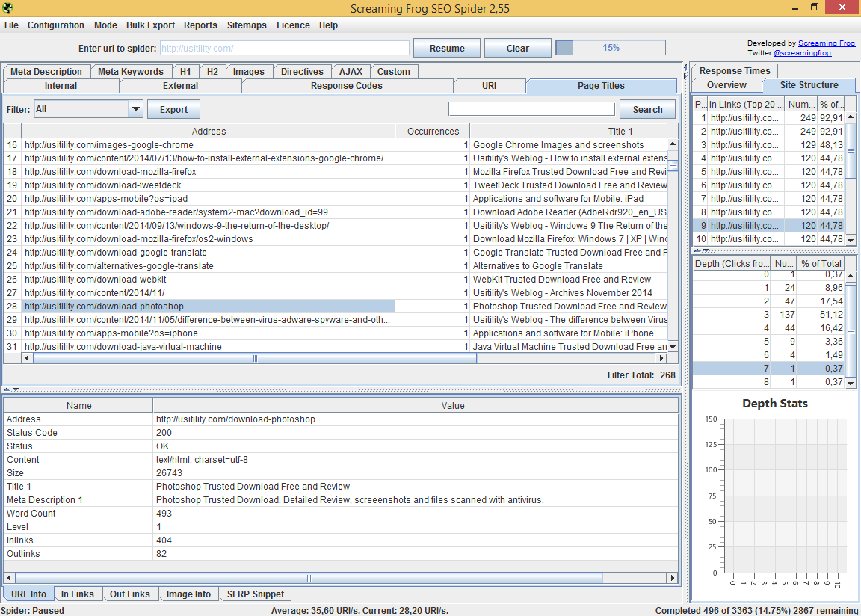861x616 pixels.
Task: Open the Licence menu
Action: (x=293, y=25)
